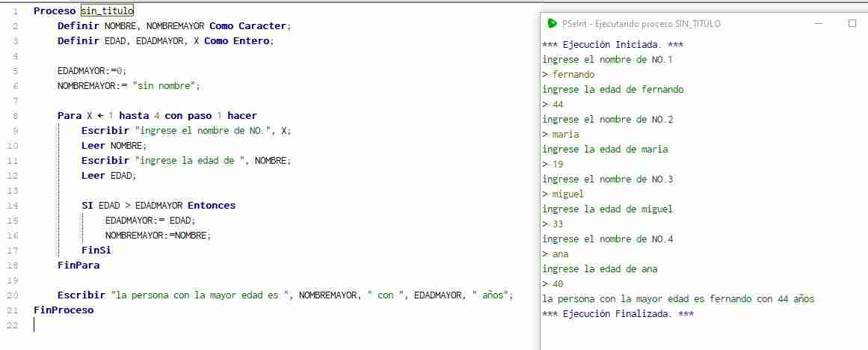Click line number 14 in the gutter

pos(13,206)
